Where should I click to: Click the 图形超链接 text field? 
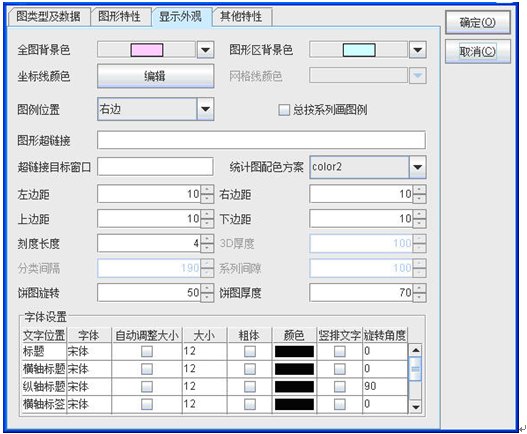[x=261, y=140]
